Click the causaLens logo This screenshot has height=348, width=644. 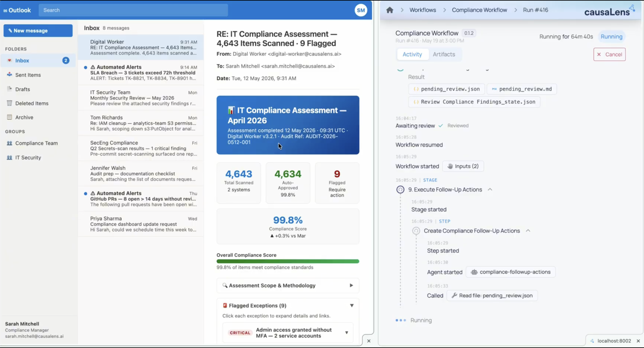click(609, 11)
